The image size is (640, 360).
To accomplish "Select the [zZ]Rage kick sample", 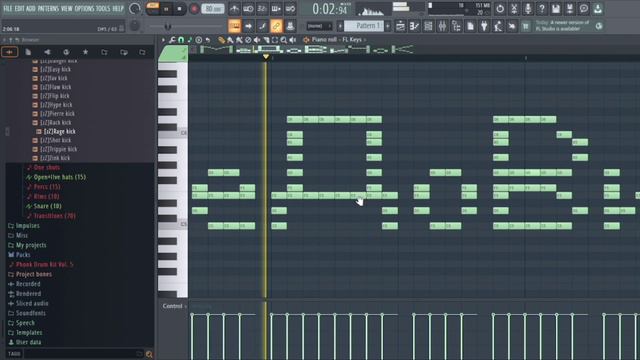I will point(59,131).
